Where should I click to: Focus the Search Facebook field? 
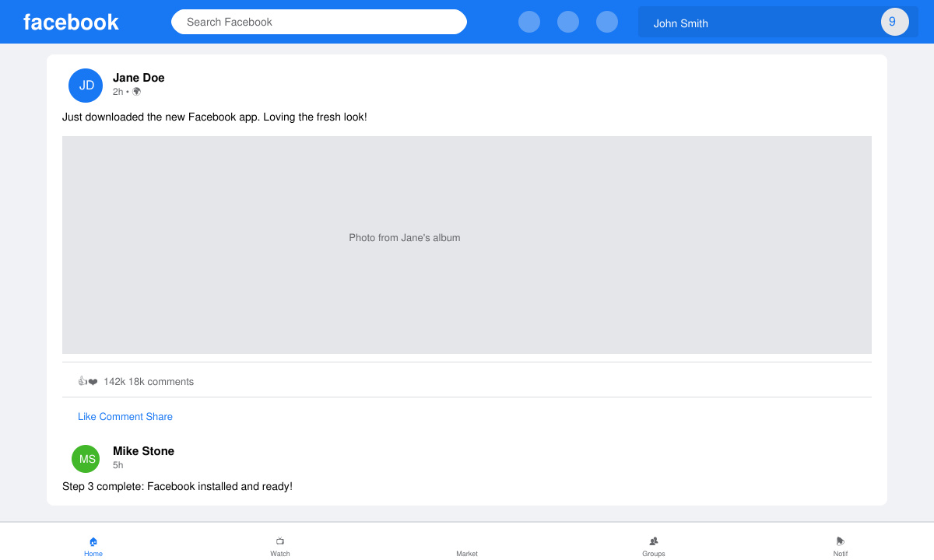tap(319, 22)
